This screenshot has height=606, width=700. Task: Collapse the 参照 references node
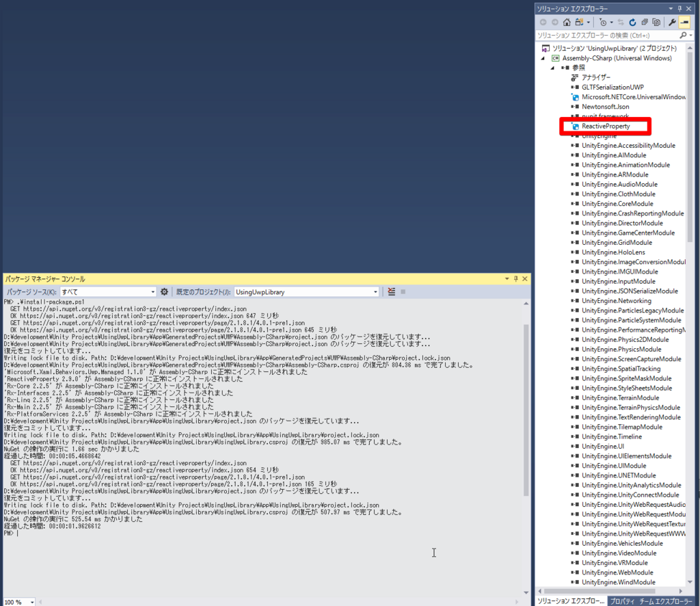(x=552, y=68)
